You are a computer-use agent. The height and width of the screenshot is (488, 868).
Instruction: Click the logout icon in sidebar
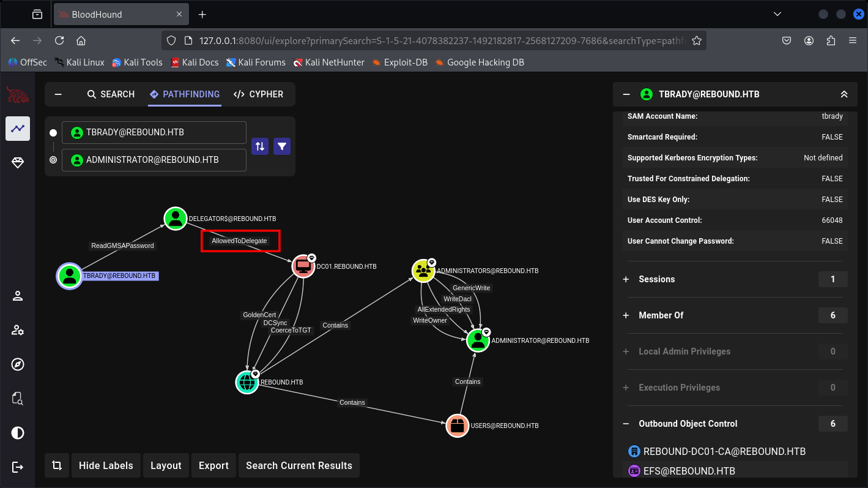pyautogui.click(x=18, y=467)
